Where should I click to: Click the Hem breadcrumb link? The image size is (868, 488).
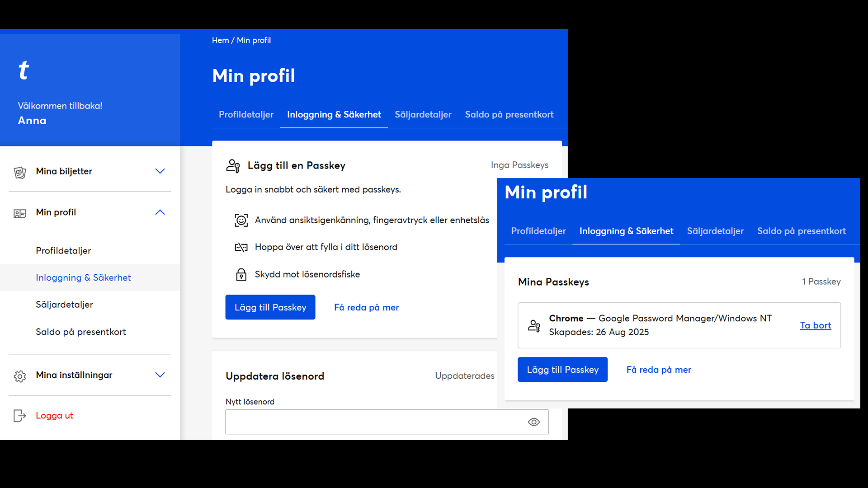pyautogui.click(x=220, y=41)
